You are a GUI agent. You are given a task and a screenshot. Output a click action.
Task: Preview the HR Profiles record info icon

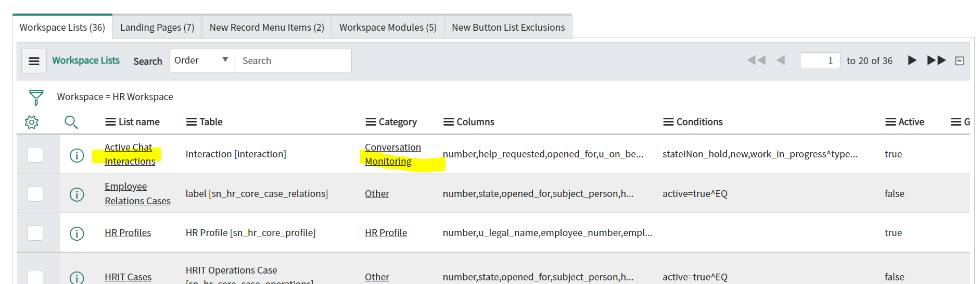[x=77, y=233]
